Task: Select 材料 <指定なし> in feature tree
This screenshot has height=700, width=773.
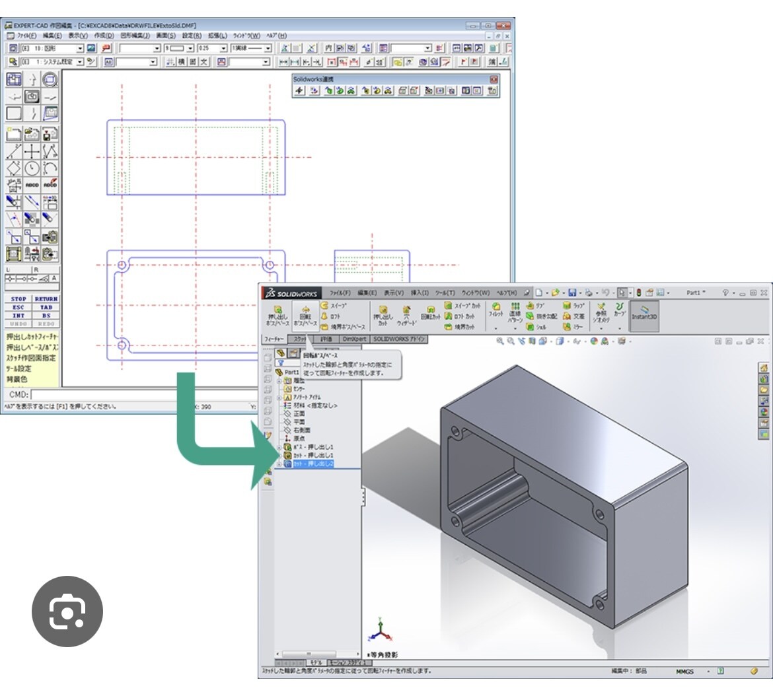Action: [x=315, y=405]
